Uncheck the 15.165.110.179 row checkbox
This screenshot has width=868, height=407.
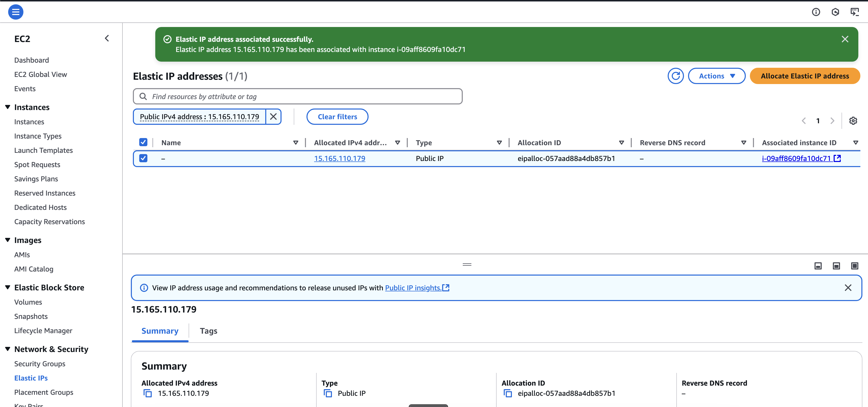[143, 158]
